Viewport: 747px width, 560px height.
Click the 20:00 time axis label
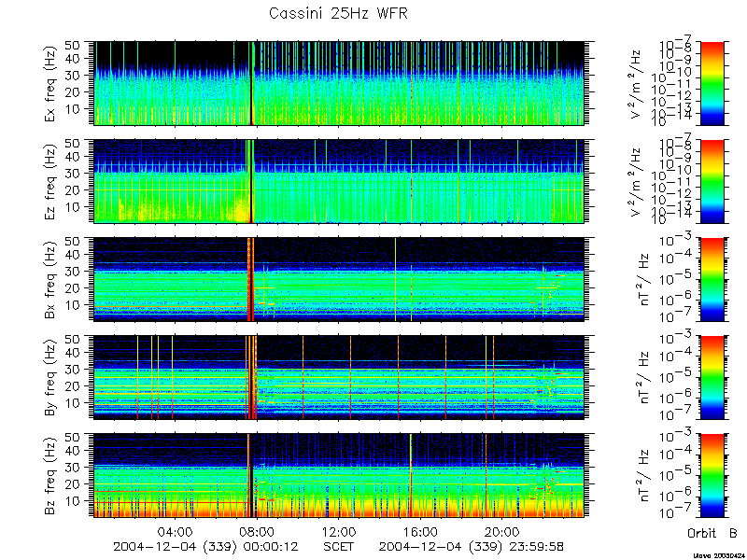[x=502, y=532]
